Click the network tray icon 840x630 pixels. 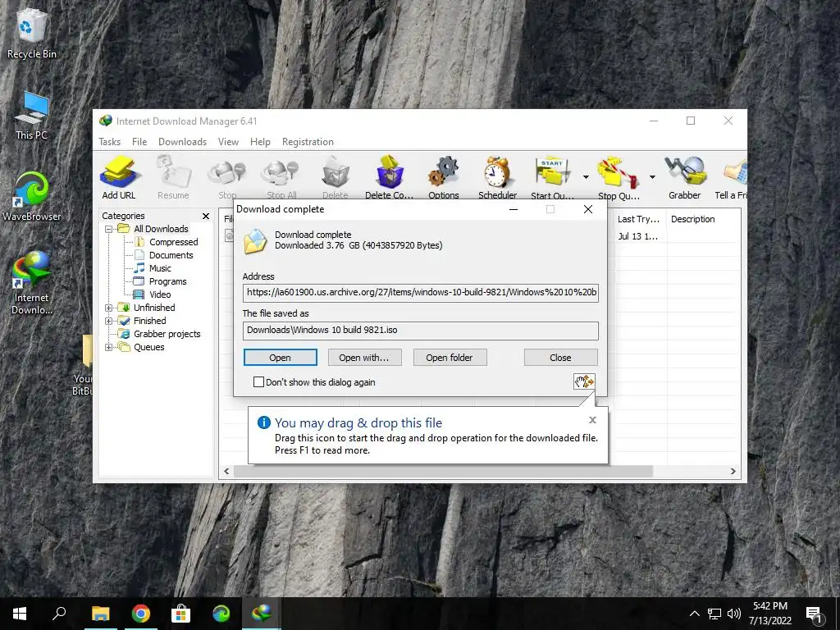pos(714,614)
